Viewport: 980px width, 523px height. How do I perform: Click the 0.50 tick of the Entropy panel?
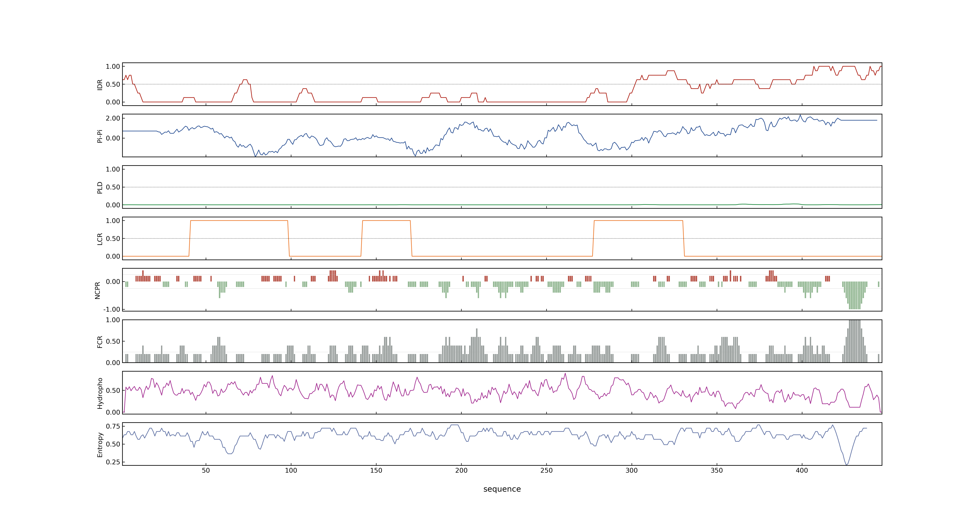click(113, 444)
